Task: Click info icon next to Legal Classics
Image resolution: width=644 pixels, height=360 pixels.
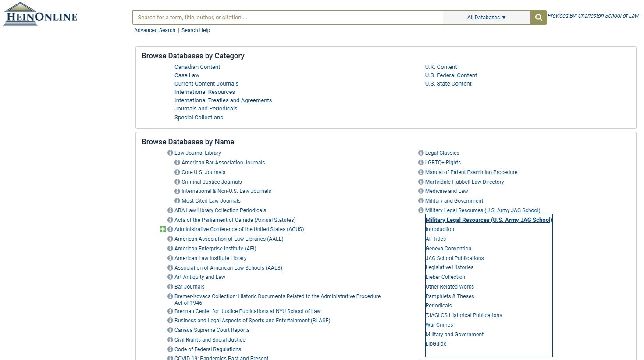Action: (421, 153)
